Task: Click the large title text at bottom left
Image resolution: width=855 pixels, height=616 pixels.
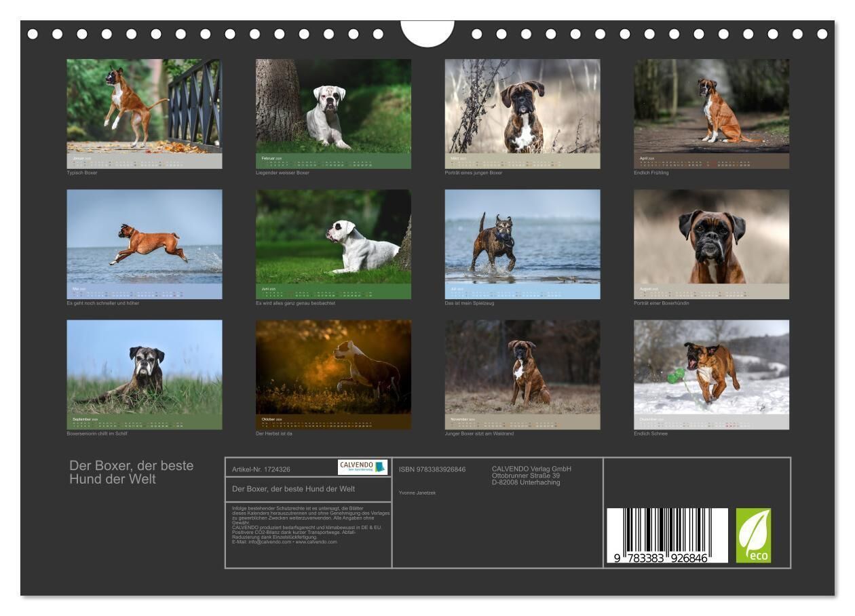Action: [131, 472]
